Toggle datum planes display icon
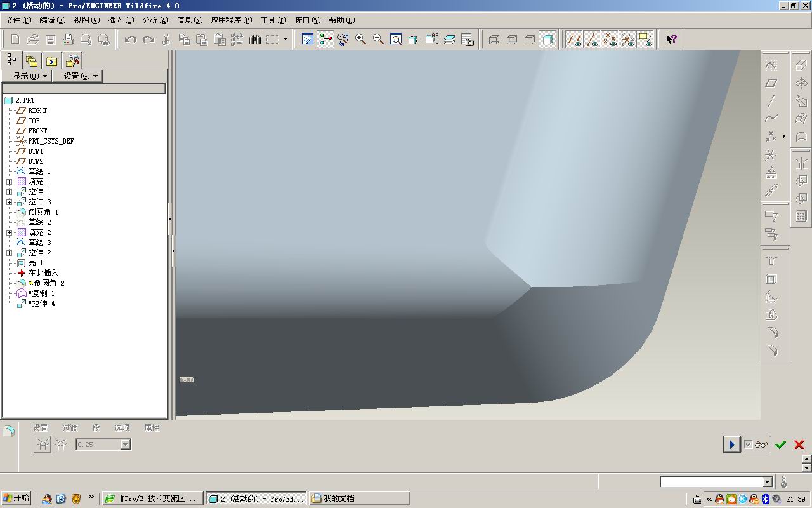This screenshot has width=812, height=508. [575, 39]
